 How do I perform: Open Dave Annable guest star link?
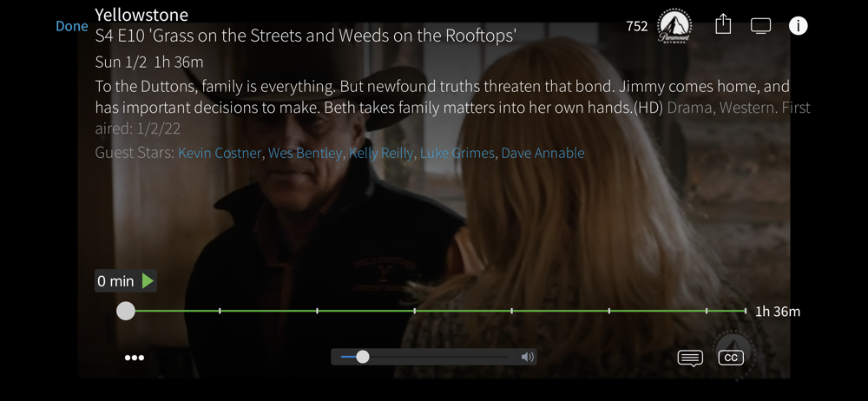tap(542, 153)
